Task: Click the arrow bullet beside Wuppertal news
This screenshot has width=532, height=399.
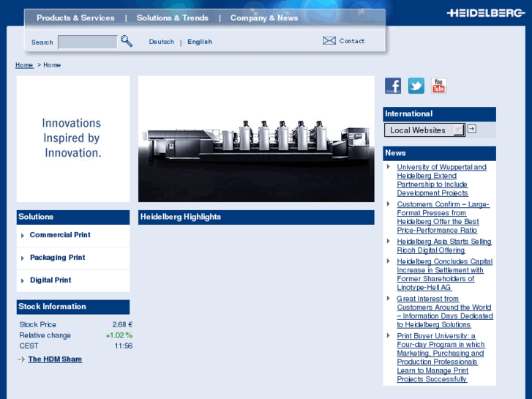Action: click(389, 167)
